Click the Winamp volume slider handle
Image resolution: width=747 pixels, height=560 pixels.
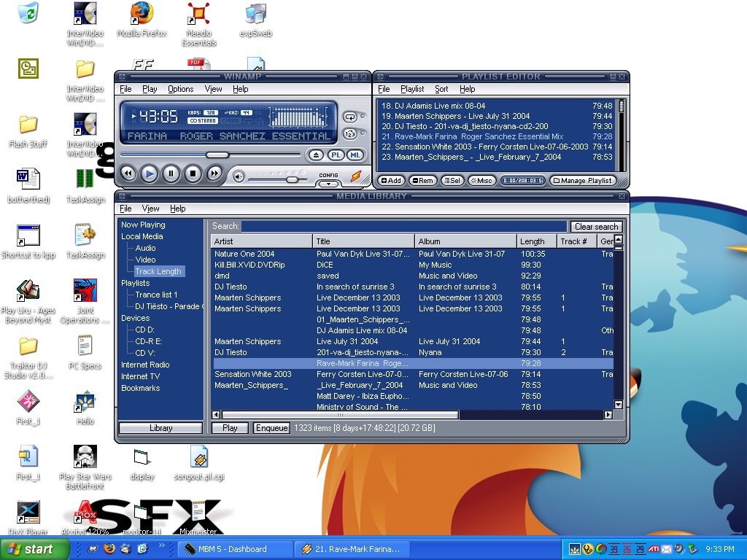tap(292, 179)
